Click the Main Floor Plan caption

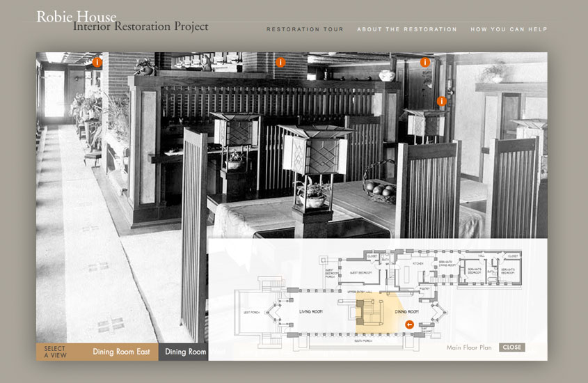tap(469, 347)
